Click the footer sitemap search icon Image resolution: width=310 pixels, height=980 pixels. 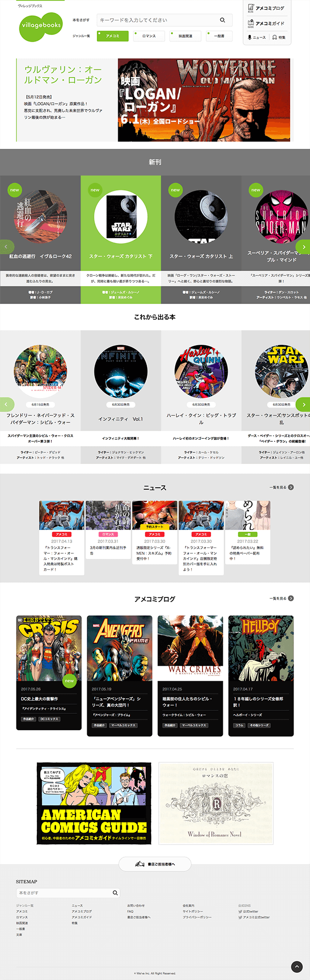tap(115, 893)
